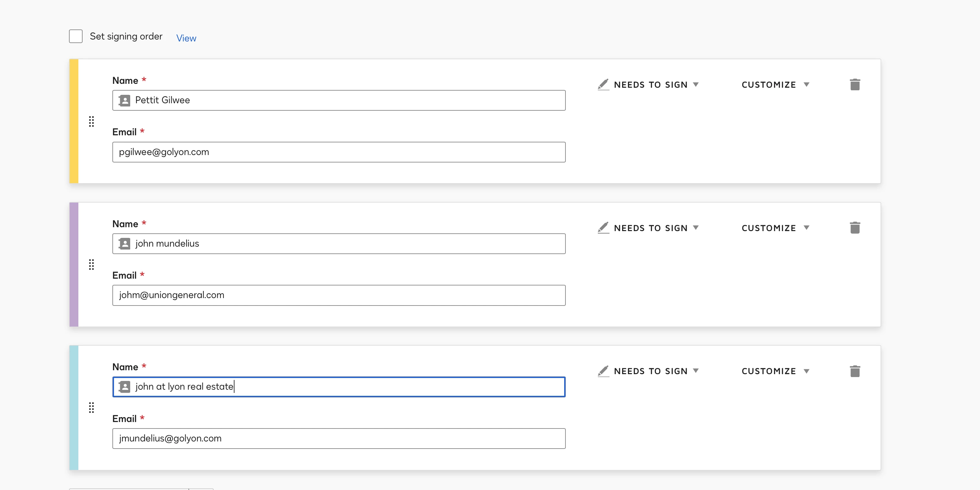Click the yellow color bar on first recipient
Viewport: 980px width, 490px height.
point(74,121)
